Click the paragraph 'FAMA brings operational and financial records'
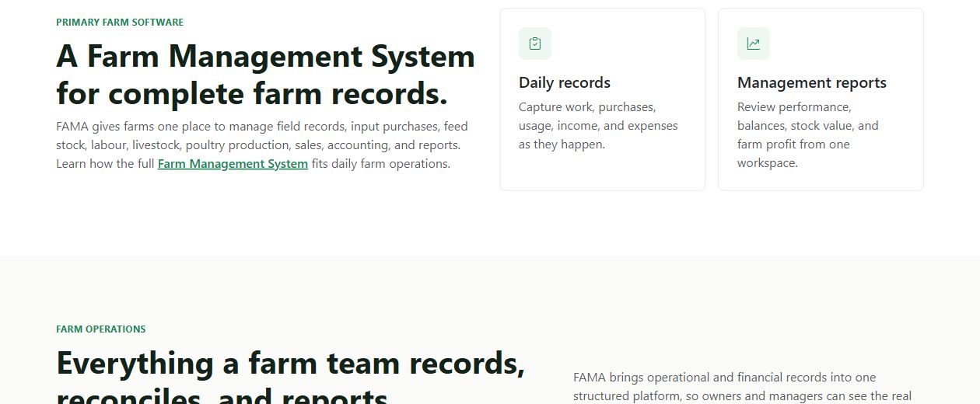 point(742,387)
